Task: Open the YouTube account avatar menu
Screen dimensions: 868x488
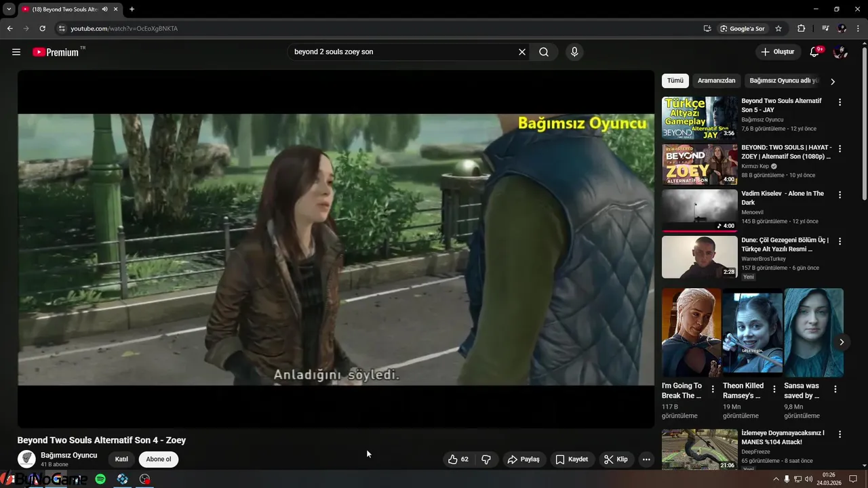Action: coord(840,52)
